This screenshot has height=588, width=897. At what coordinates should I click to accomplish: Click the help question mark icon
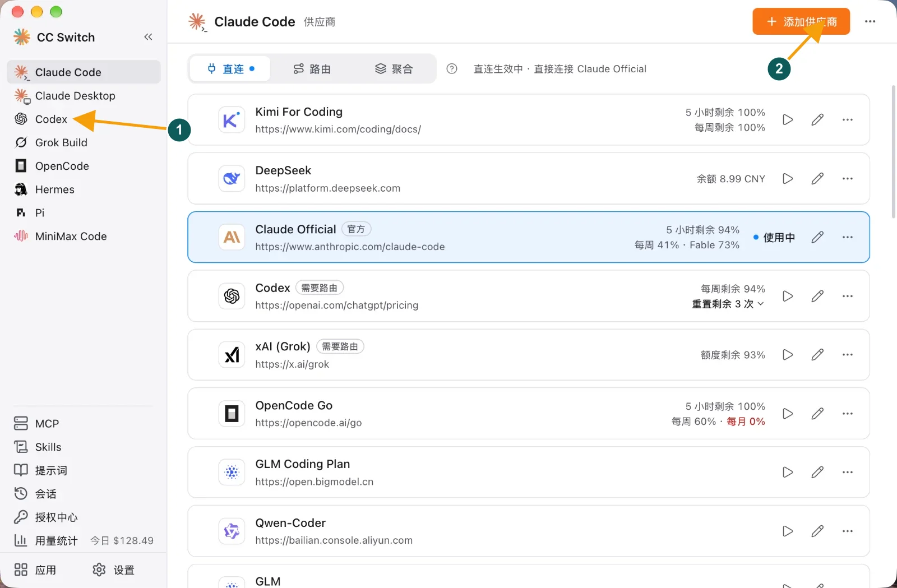click(452, 69)
